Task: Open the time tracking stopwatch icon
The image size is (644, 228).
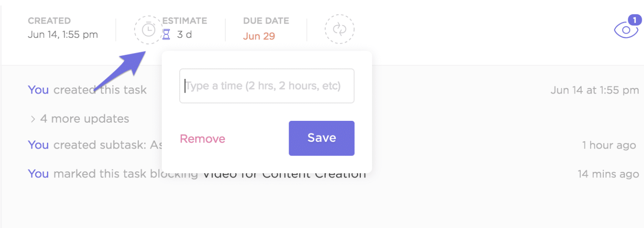Action: (149, 30)
